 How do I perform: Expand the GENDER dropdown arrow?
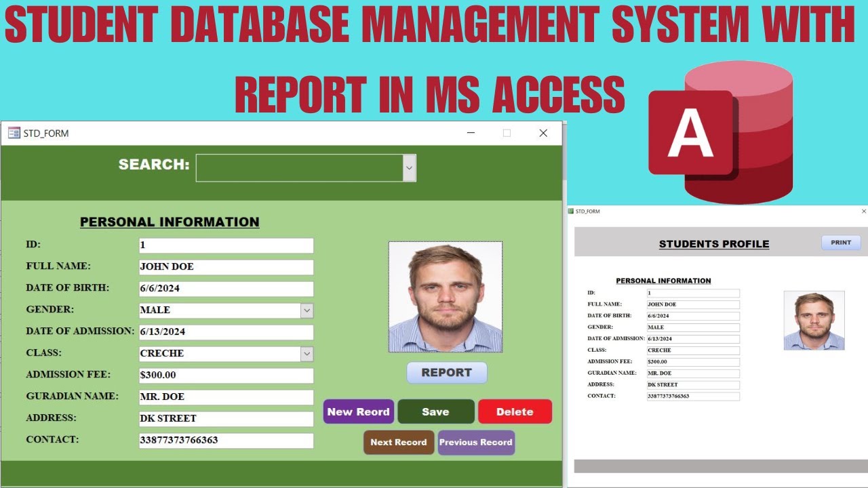(x=307, y=310)
